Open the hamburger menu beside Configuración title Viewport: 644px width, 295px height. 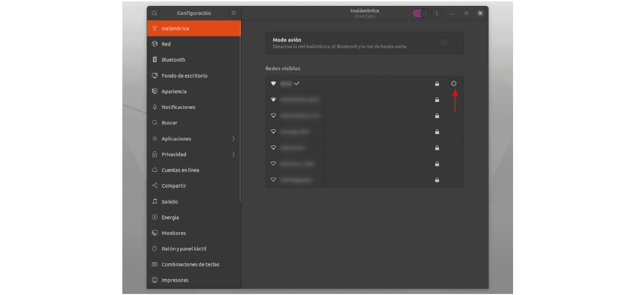pyautogui.click(x=233, y=13)
